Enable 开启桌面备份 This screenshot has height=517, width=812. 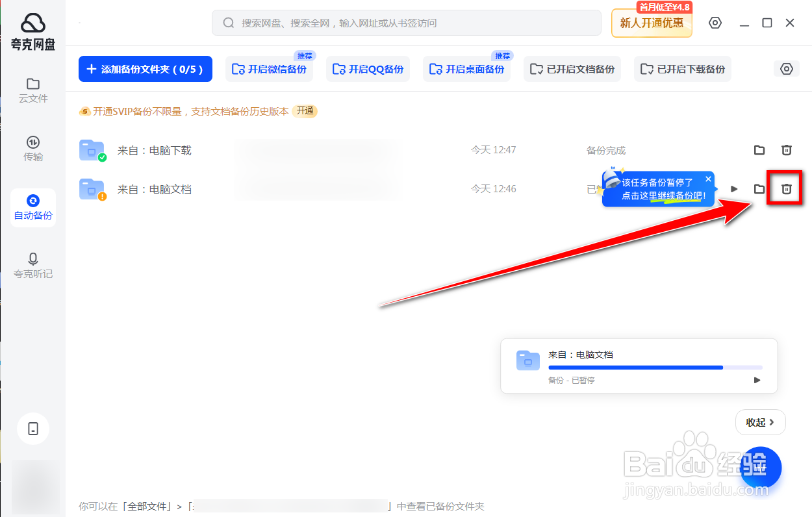(x=466, y=69)
